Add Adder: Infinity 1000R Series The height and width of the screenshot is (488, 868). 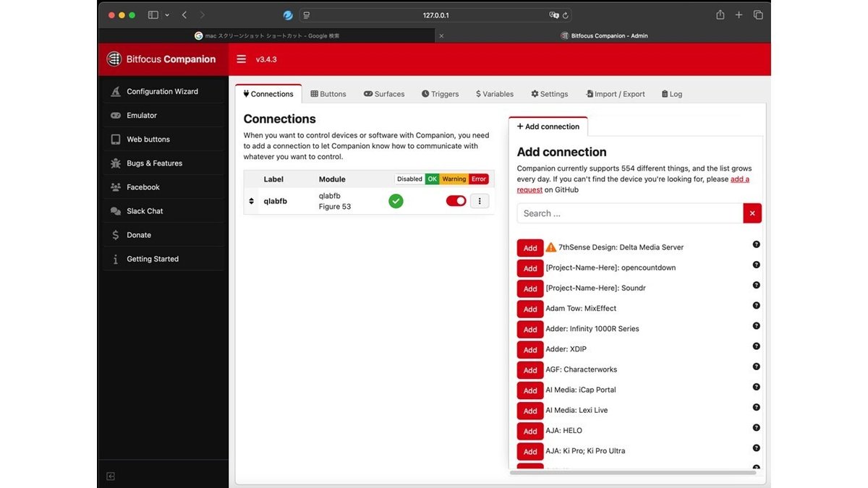(x=530, y=329)
